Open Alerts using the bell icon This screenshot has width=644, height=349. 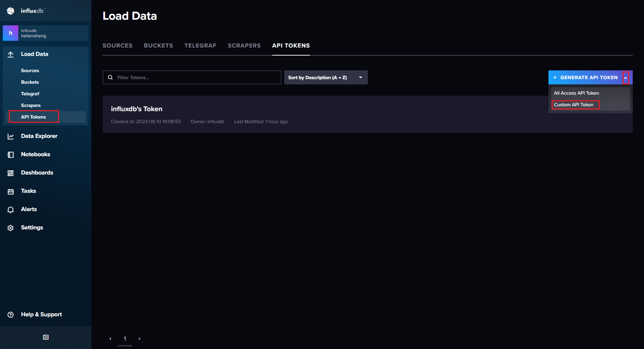11,209
